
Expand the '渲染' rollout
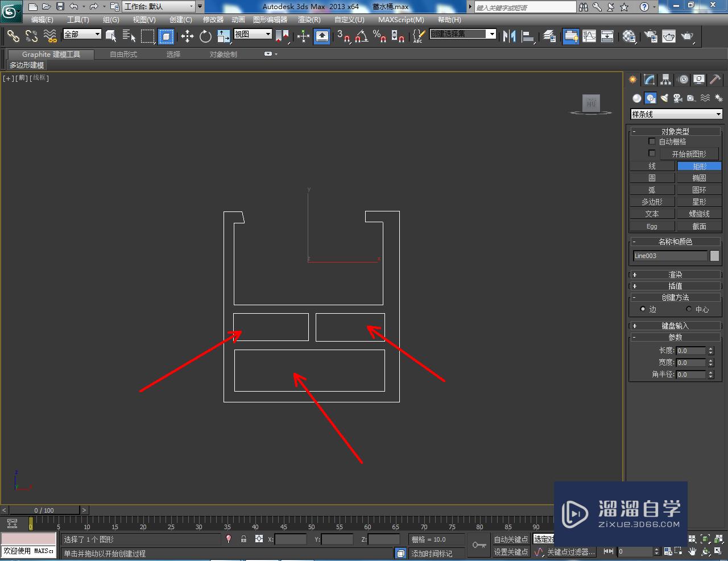(675, 275)
